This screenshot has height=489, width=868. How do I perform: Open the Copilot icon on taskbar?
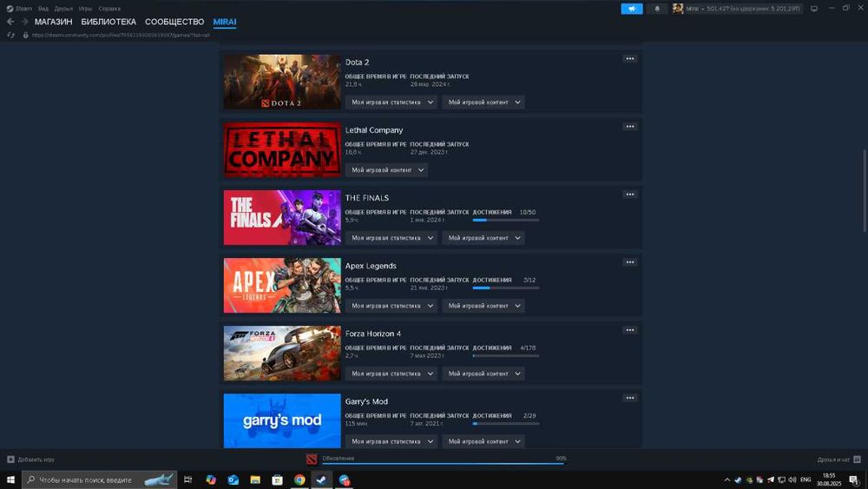click(x=211, y=479)
